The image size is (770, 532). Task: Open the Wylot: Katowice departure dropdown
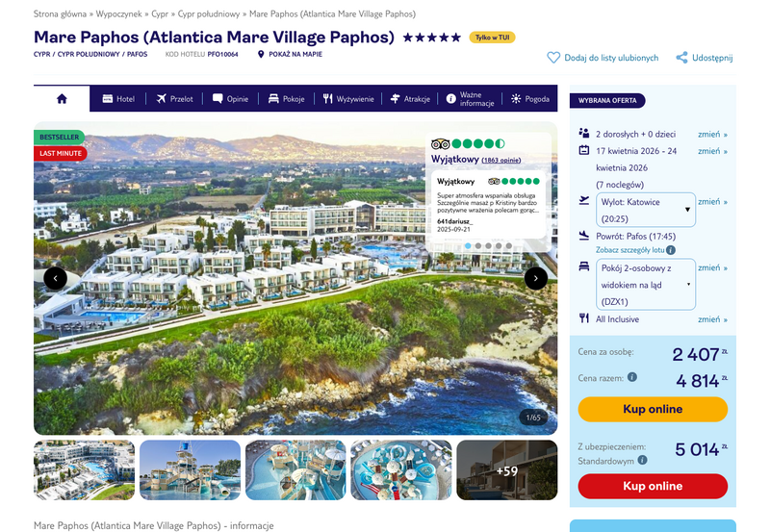tap(646, 210)
